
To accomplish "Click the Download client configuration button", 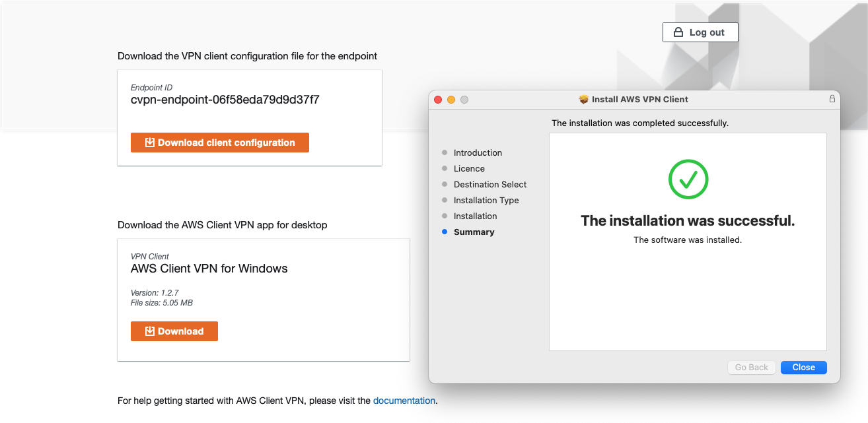I will pyautogui.click(x=220, y=143).
